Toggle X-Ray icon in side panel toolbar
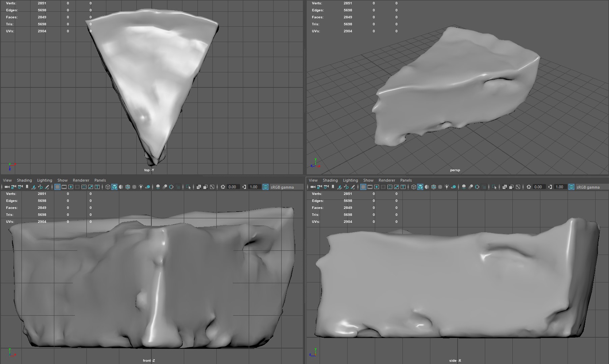The image size is (609, 364). tap(504, 187)
